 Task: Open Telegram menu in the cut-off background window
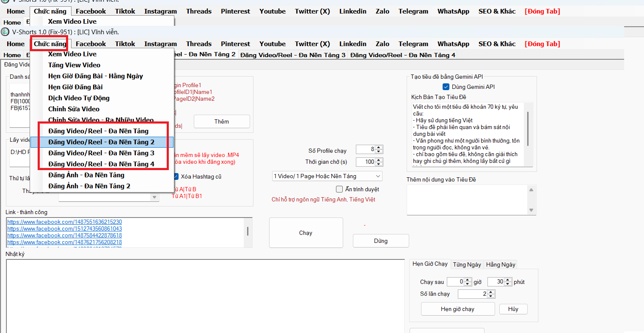click(413, 11)
